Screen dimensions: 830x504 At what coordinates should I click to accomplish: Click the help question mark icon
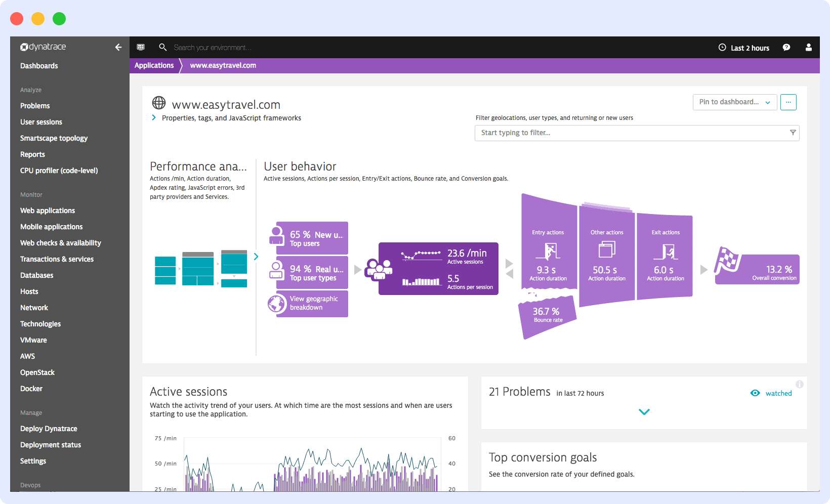(786, 47)
